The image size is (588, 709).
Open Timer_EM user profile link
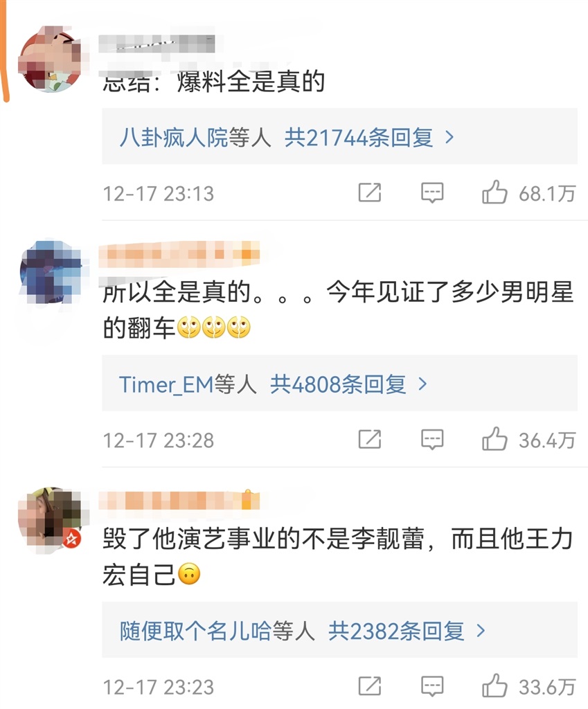click(166, 384)
